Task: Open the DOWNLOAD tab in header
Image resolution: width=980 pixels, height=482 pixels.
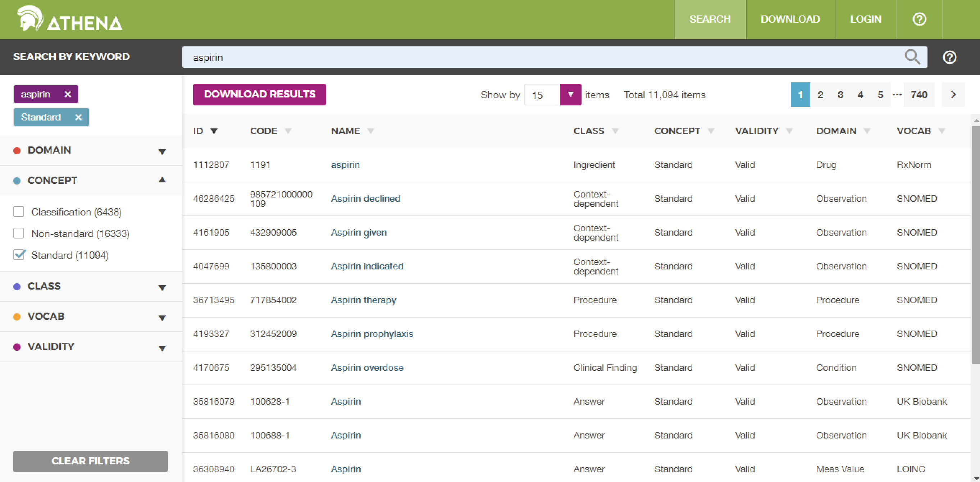Action: pyautogui.click(x=790, y=19)
